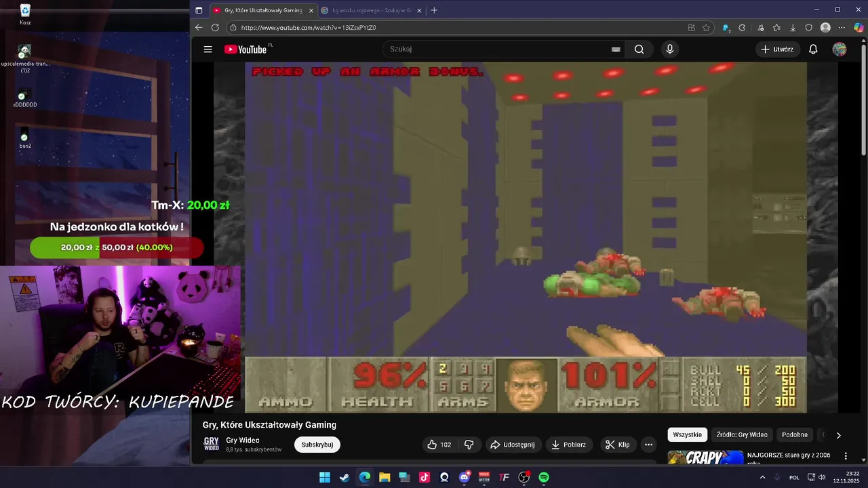
Task: Close the Gry, Które Ukształtowały Gaming tab
Action: coord(311,10)
